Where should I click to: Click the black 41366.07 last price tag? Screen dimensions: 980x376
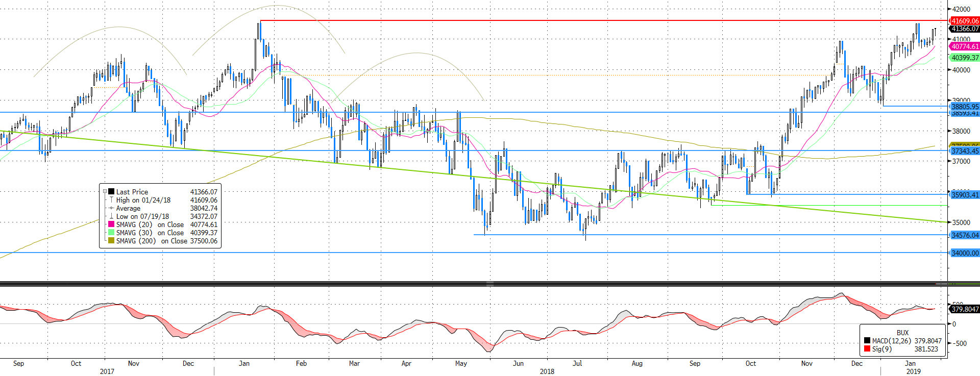point(964,29)
